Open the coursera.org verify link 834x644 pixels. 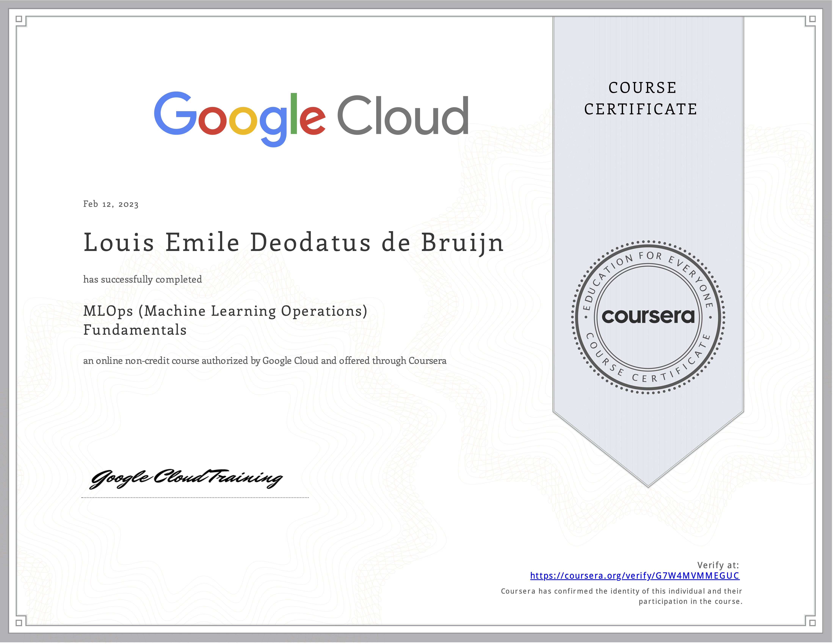pos(635,576)
